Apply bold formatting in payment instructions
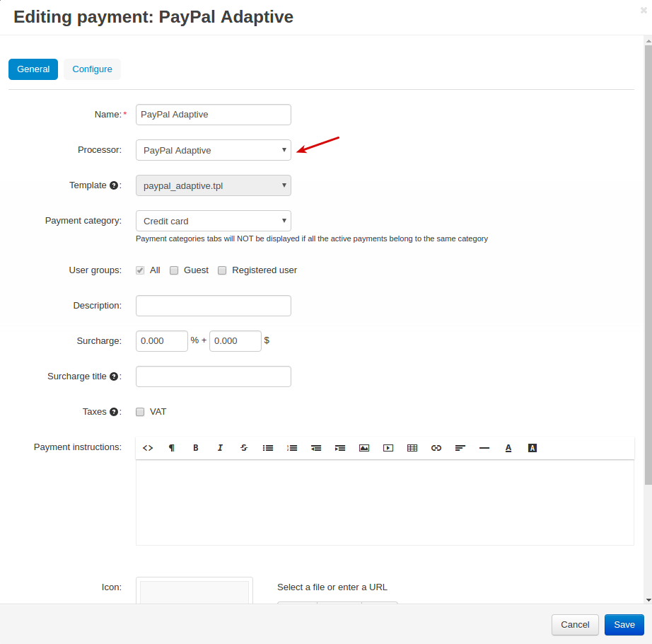Image resolution: width=652 pixels, height=644 pixels. coord(196,448)
